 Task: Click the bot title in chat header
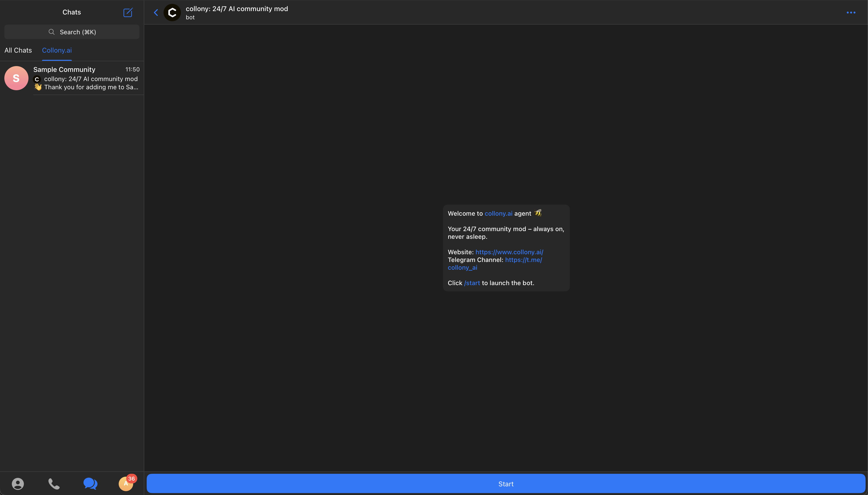click(237, 9)
